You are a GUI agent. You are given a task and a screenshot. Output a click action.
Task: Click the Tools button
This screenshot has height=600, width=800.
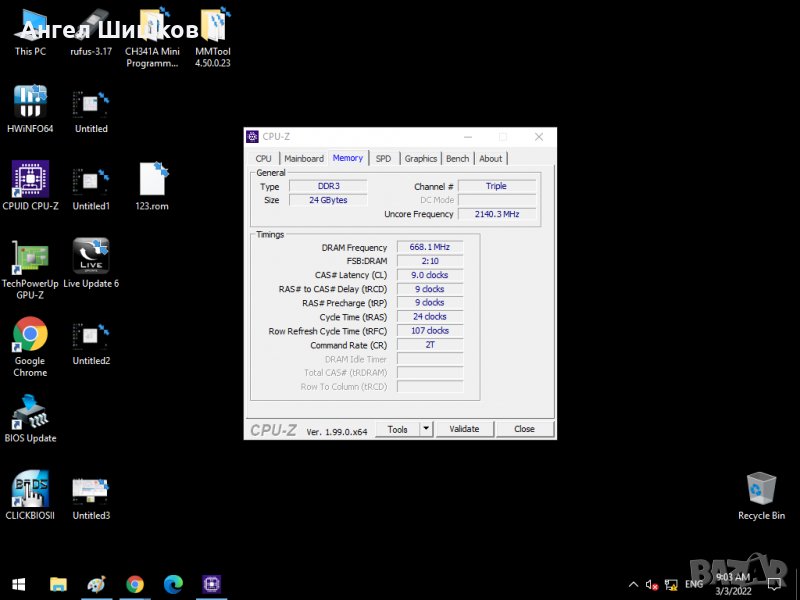coord(398,429)
